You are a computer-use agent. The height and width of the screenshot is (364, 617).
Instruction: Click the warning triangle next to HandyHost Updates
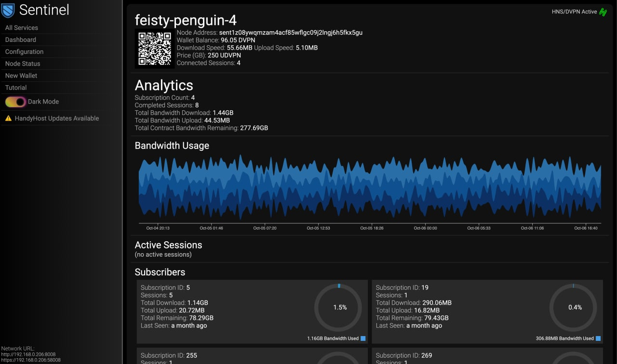click(x=8, y=118)
